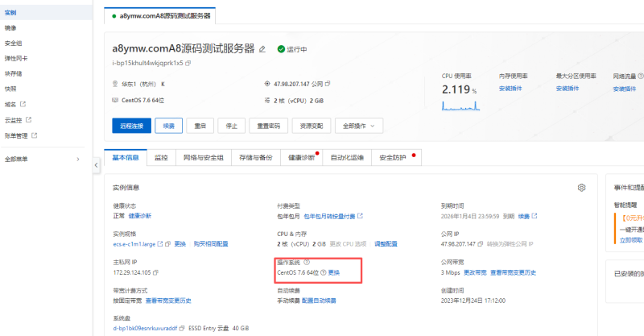Copy the public IP beside 公网 in header
Viewport: 644px width, 336px height.
click(328, 84)
